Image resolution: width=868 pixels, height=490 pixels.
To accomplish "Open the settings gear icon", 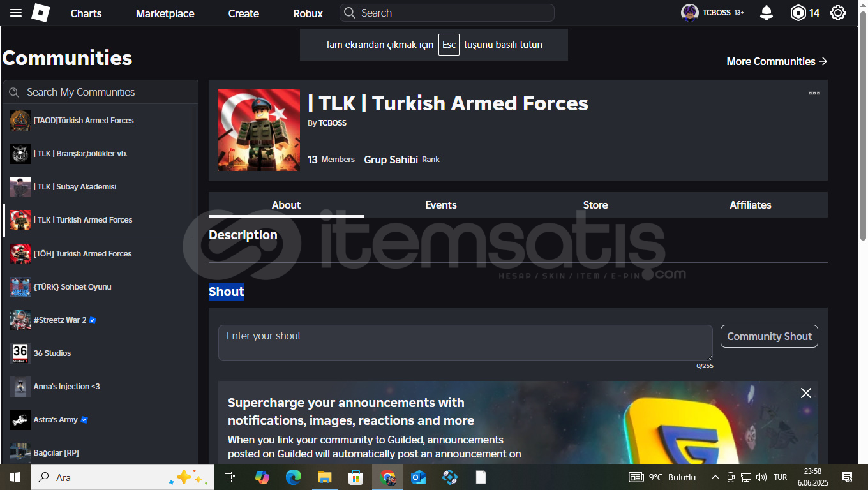I will (x=838, y=13).
